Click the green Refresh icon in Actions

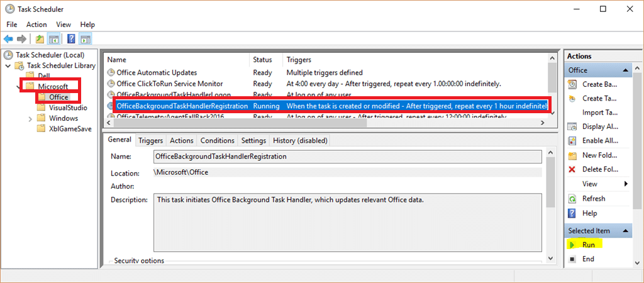pyautogui.click(x=572, y=198)
